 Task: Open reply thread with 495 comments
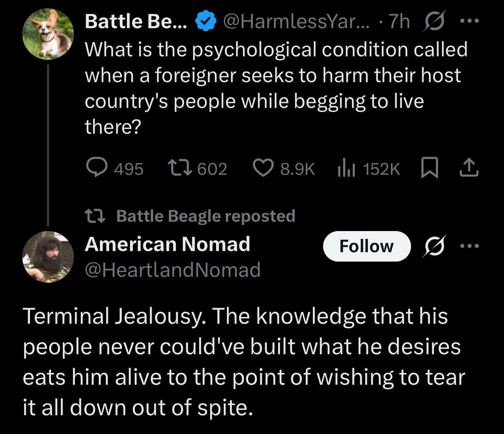[x=95, y=169]
